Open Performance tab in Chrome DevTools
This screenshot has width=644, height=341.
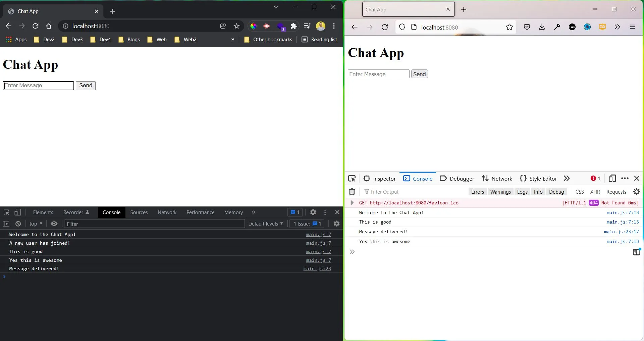click(200, 212)
